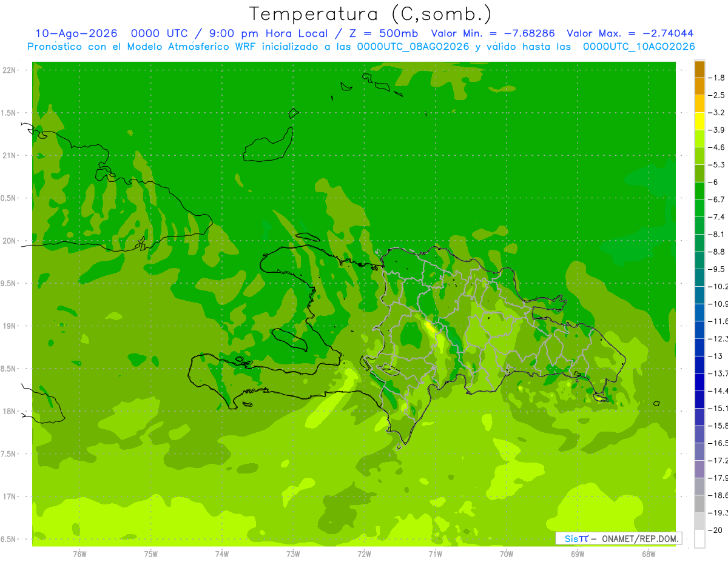The height and width of the screenshot is (562, 728).
Task: Click the '73W' longitude label
Action: tap(293, 554)
